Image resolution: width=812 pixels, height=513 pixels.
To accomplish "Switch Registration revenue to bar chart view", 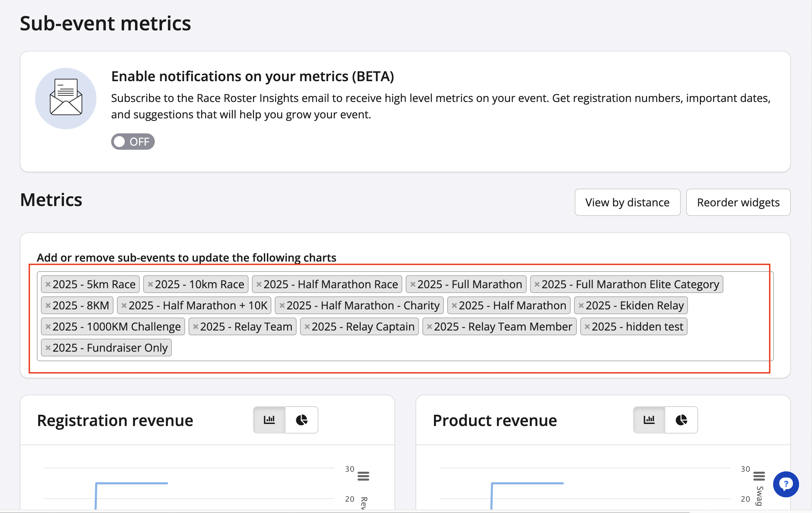I will 269,420.
